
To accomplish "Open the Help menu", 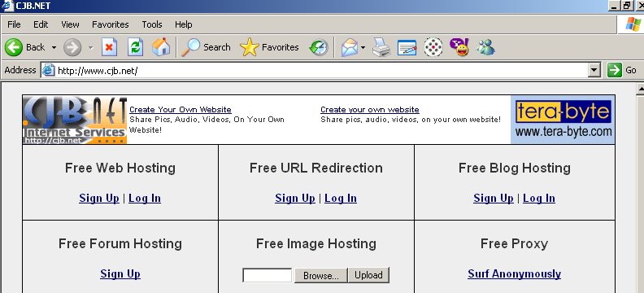I will [x=184, y=24].
